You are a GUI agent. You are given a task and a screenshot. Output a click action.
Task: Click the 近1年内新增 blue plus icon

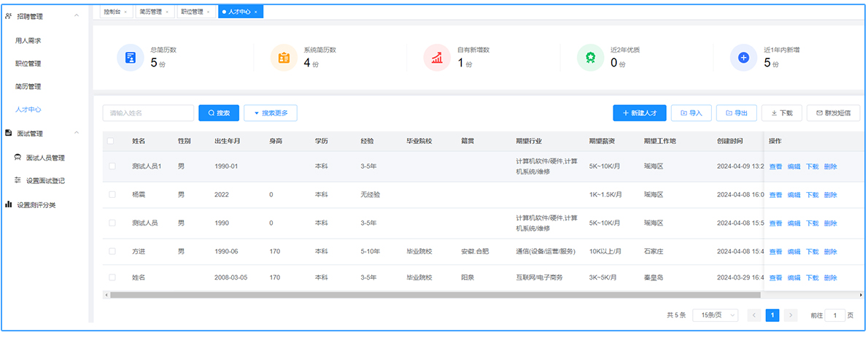(x=744, y=58)
